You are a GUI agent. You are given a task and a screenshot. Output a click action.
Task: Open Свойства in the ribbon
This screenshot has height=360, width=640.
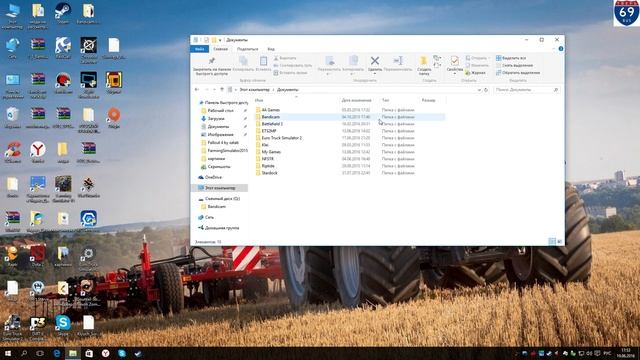click(454, 64)
